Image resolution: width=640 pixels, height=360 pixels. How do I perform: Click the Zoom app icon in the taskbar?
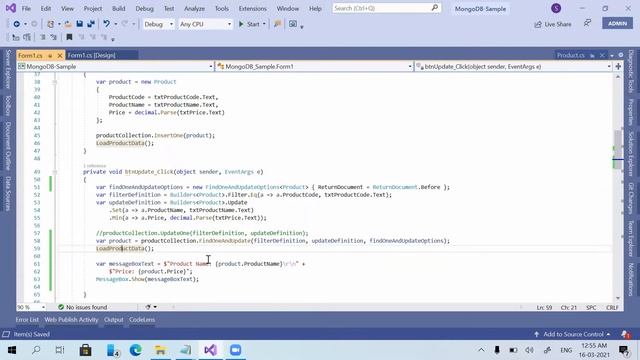(x=236, y=350)
